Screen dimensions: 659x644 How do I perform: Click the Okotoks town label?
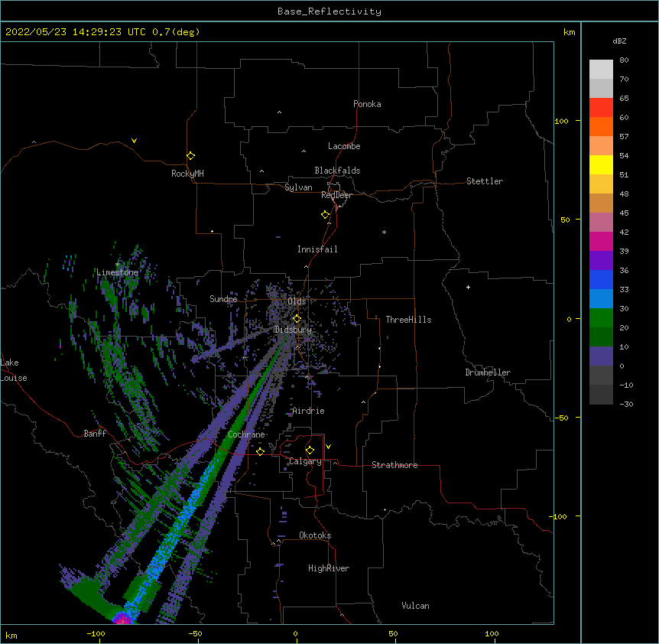coord(315,535)
